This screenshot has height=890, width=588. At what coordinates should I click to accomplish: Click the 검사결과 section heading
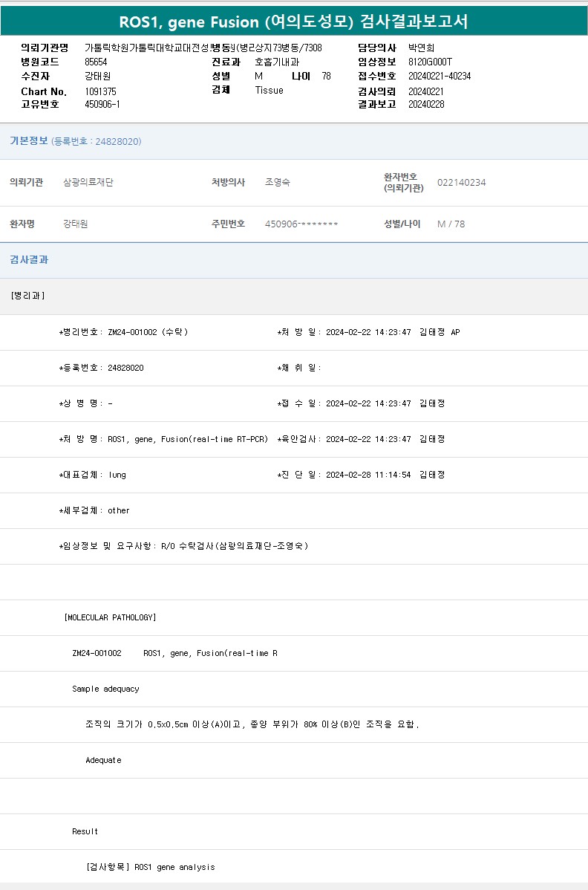(x=29, y=260)
